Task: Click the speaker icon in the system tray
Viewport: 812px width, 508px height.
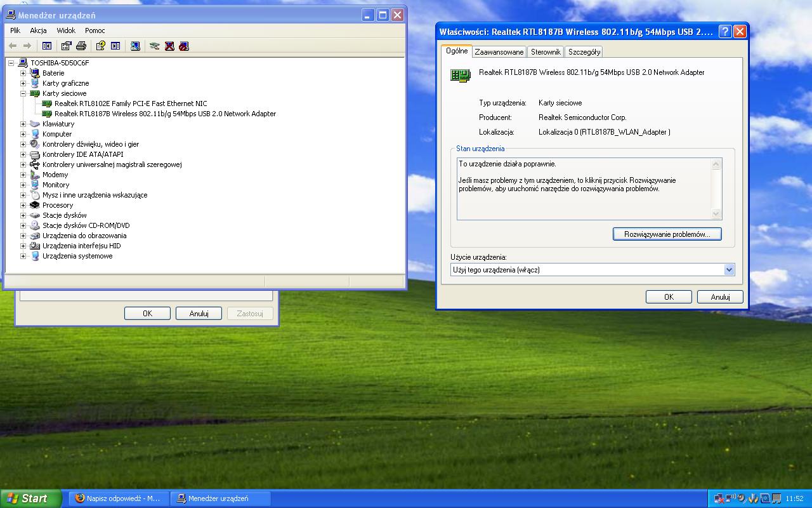Action: [x=742, y=498]
